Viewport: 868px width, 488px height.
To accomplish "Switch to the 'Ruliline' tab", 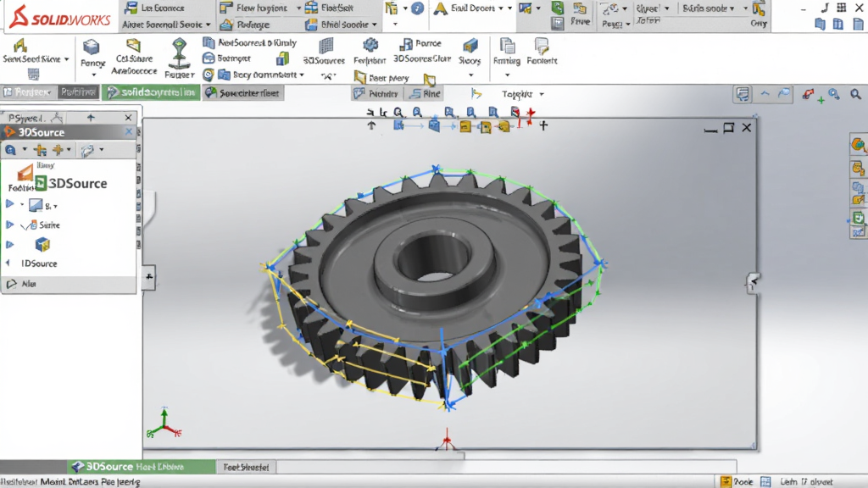I will (78, 92).
